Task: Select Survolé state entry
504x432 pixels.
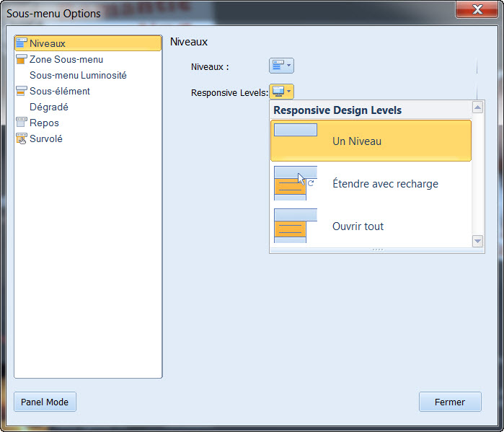Action: pyautogui.click(x=88, y=139)
